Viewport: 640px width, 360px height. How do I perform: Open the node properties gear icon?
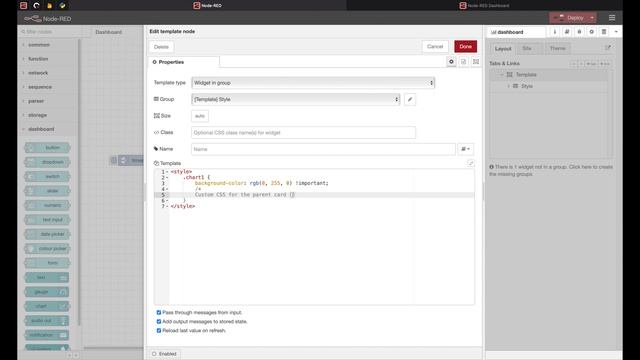[x=451, y=62]
